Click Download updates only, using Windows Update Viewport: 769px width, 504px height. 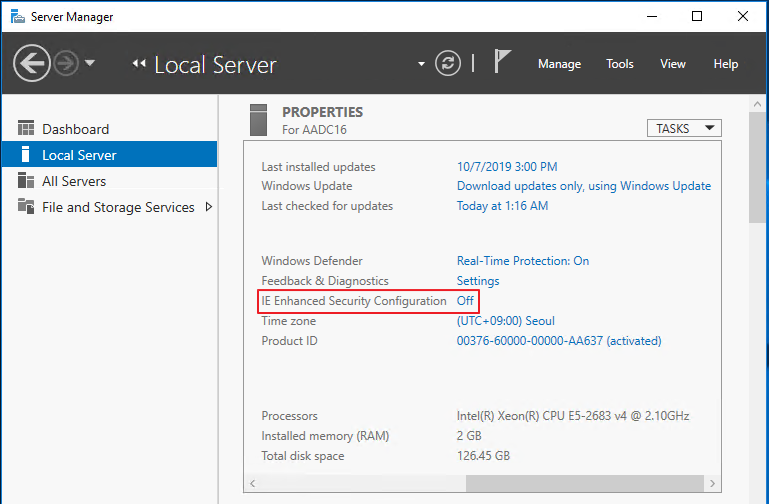pos(584,186)
